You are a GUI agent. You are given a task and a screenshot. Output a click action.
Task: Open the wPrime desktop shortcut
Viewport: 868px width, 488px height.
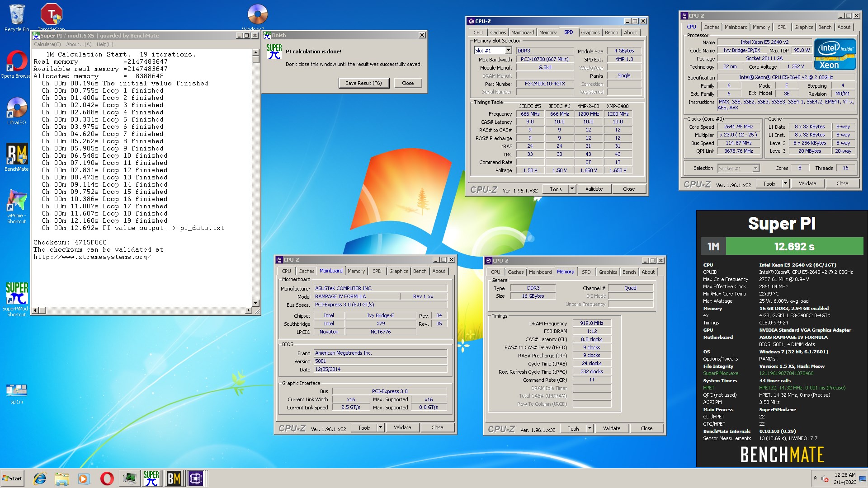[17, 206]
